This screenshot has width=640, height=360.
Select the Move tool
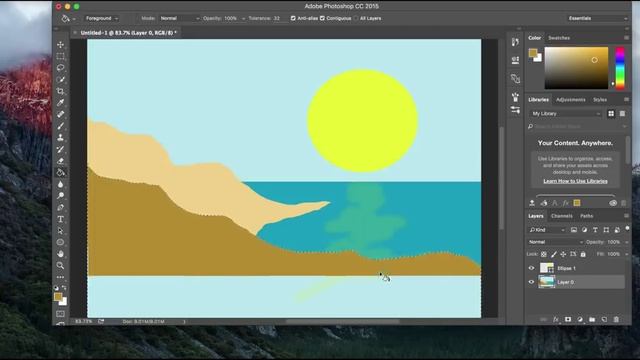tap(60, 44)
